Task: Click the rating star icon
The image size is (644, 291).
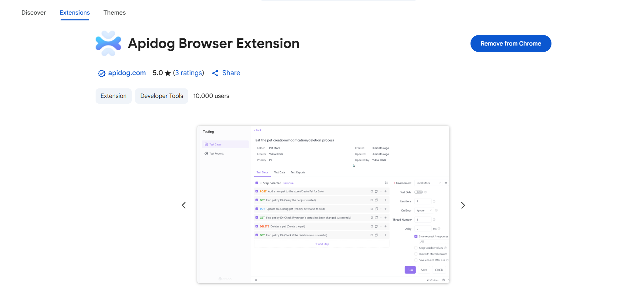Action: 168,73
